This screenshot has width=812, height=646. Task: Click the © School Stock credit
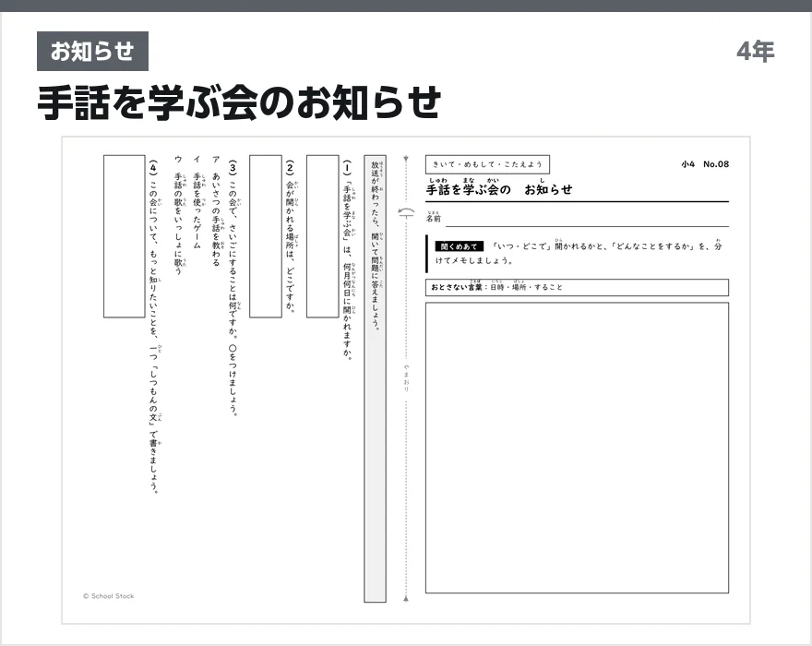pyautogui.click(x=108, y=596)
